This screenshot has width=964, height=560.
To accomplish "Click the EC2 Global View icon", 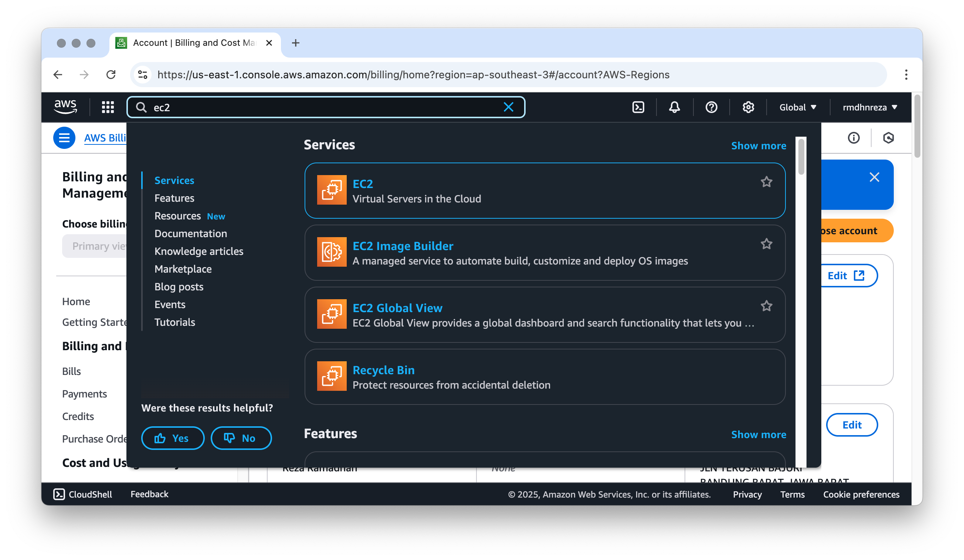I will (x=332, y=314).
